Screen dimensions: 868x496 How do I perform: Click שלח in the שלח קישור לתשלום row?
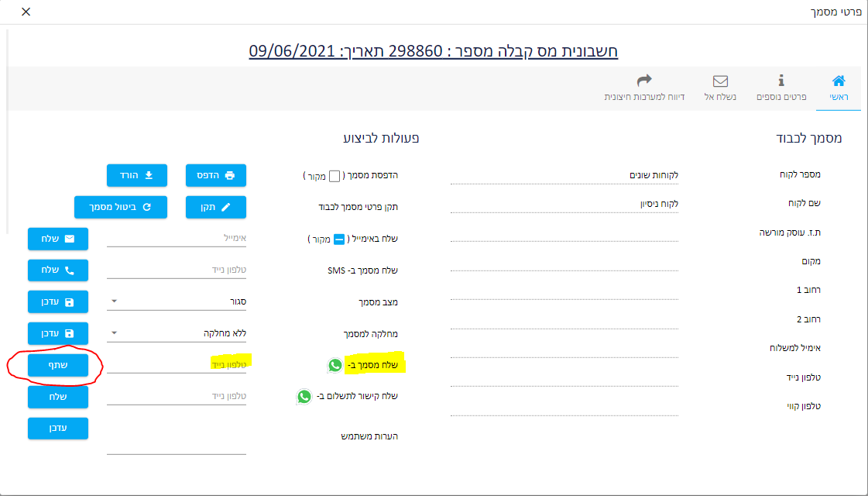(x=58, y=397)
